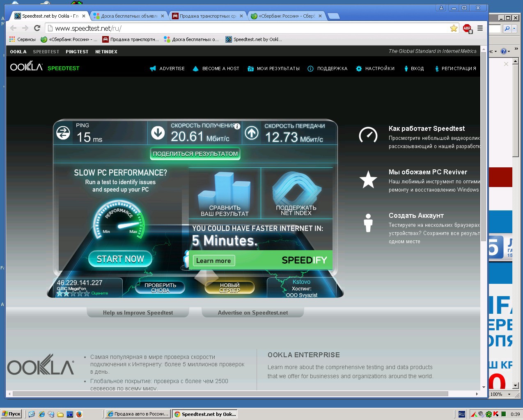Click the START NOW button
Viewport: 523px width, 420px height.
pos(120,259)
